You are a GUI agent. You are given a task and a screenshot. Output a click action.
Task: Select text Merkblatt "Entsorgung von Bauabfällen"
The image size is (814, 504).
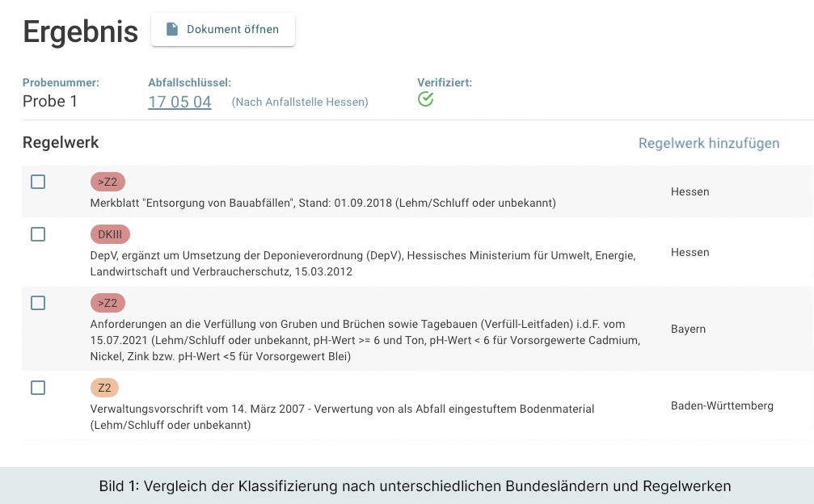click(x=191, y=203)
